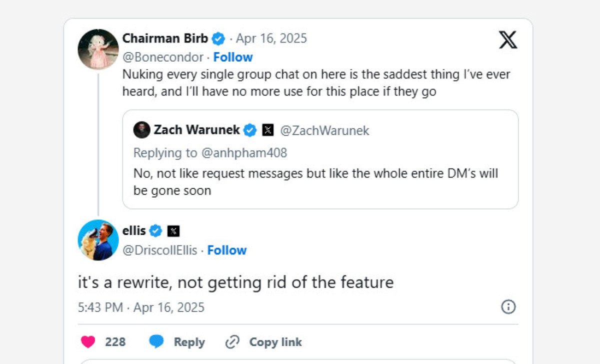The height and width of the screenshot is (364, 600).
Task: Open the Chairman Birb display name
Action: 165,38
